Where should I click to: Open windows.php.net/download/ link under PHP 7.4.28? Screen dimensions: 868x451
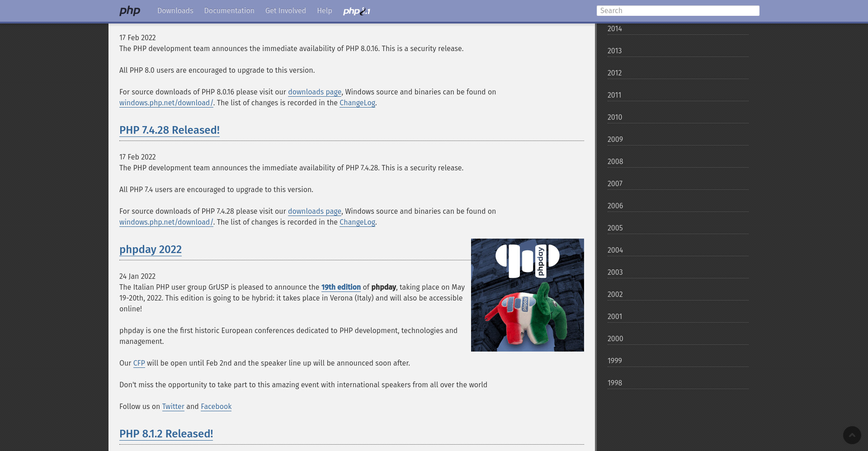(166, 222)
